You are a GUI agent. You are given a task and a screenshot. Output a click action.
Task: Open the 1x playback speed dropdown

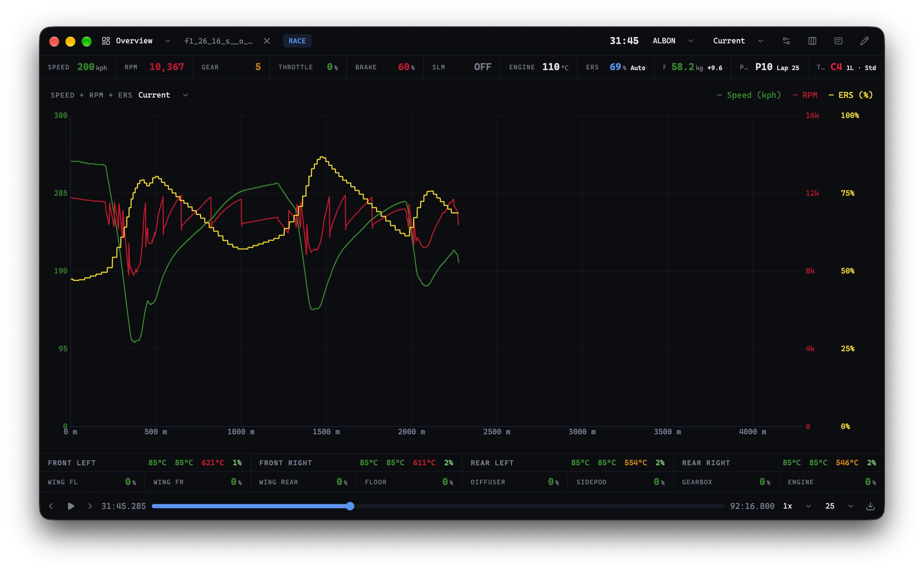(797, 506)
